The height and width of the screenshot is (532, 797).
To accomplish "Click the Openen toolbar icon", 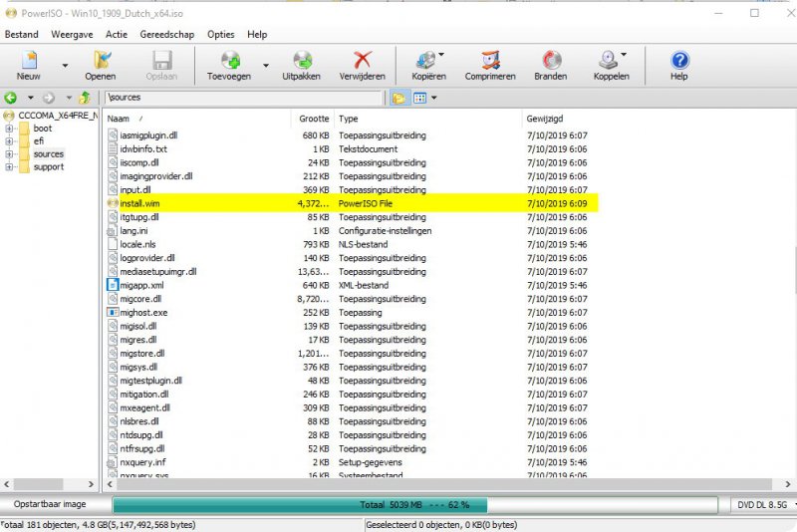I will 101,62.
